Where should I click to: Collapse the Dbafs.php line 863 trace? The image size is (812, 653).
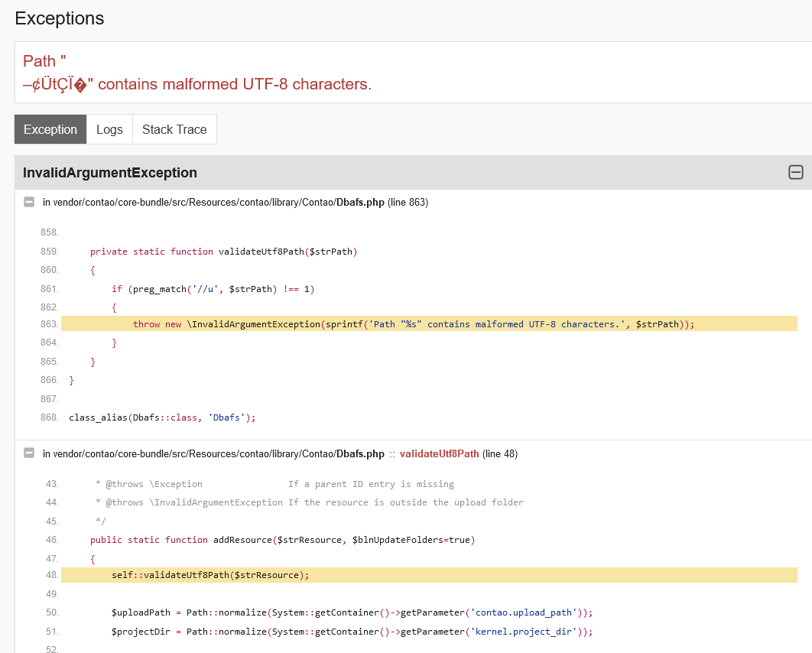[x=29, y=203]
